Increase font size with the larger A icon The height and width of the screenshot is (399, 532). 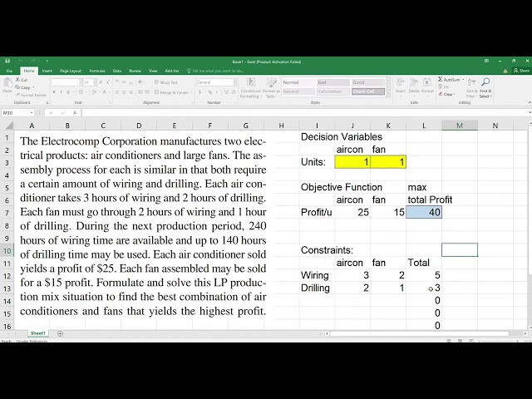[101, 82]
